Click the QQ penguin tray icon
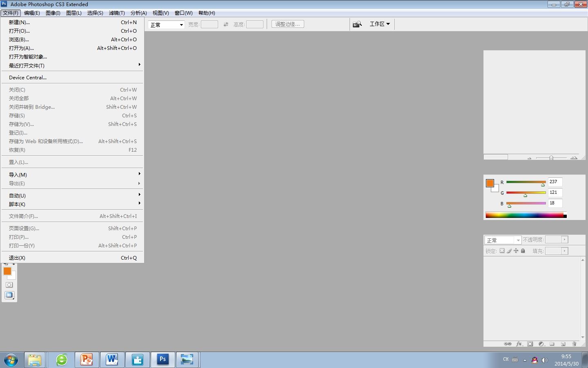 pyautogui.click(x=535, y=360)
